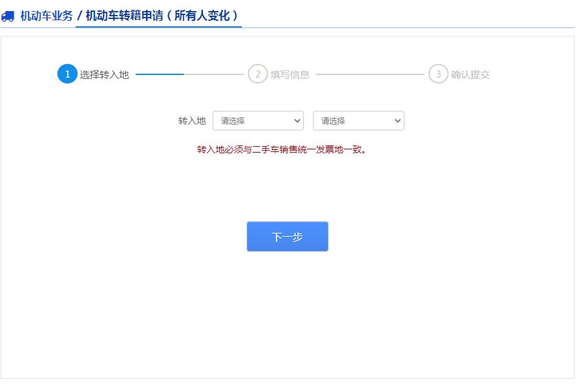The height and width of the screenshot is (392, 583).
Task: Click the blue progress line after step 1
Action: click(x=160, y=74)
